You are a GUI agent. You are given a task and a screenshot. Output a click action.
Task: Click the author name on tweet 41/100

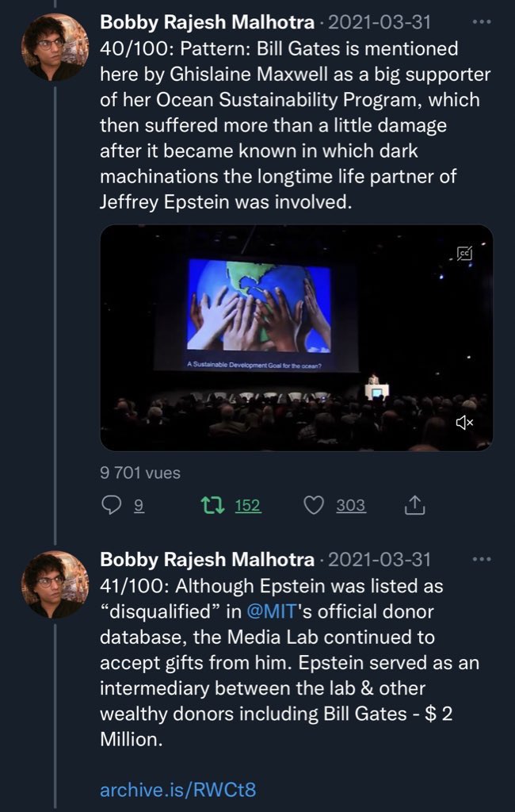click(x=207, y=560)
